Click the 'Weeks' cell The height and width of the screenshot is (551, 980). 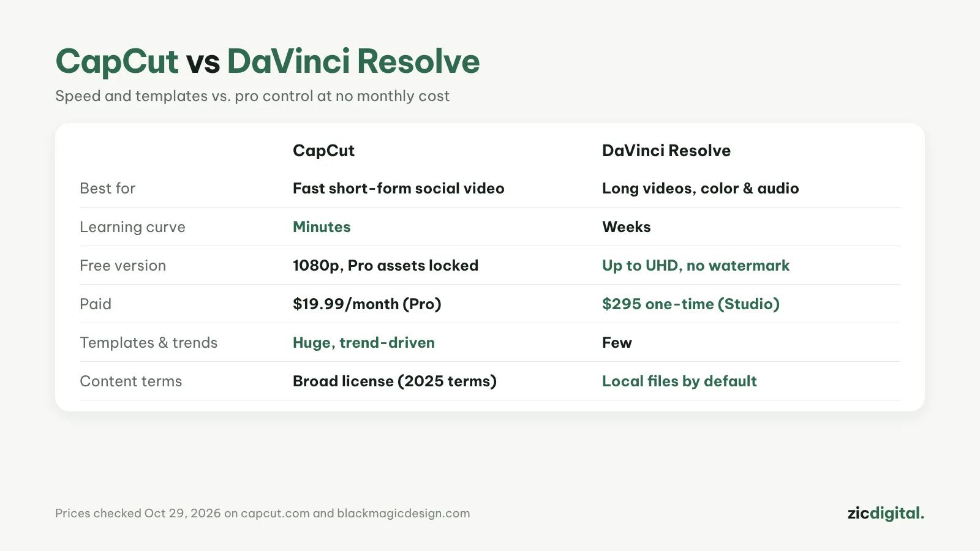click(627, 227)
